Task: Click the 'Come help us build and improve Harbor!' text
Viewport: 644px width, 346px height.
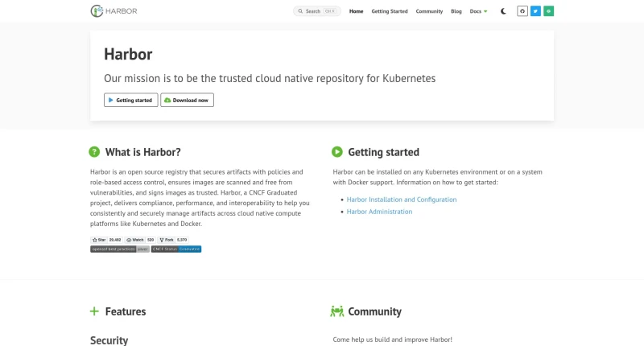Action: coord(392,340)
